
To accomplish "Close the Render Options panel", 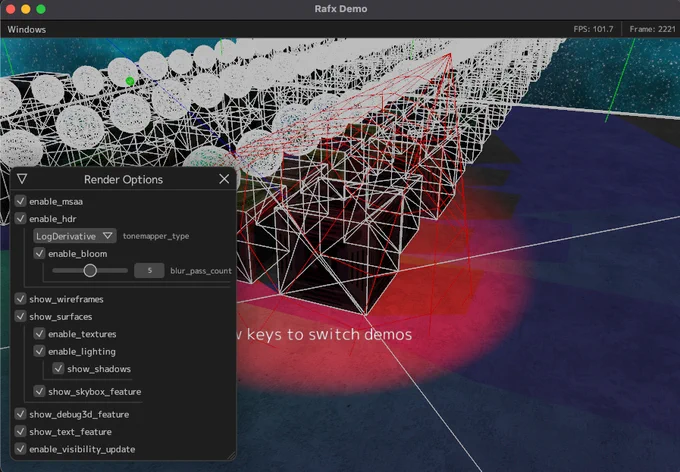I will [x=224, y=179].
